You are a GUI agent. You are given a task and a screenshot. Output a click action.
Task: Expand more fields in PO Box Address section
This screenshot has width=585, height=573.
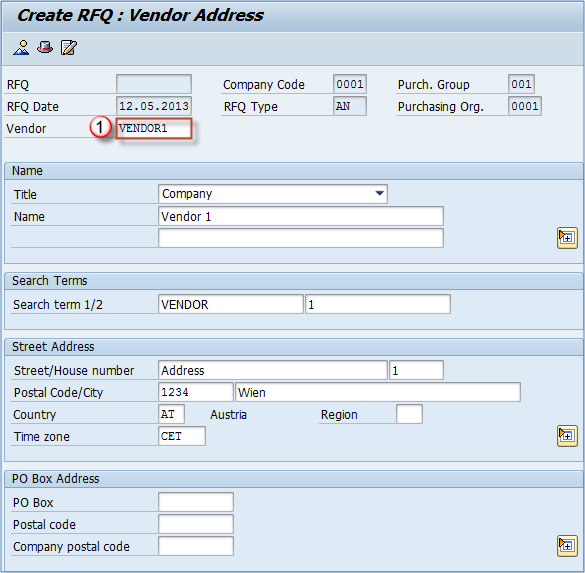click(x=567, y=546)
